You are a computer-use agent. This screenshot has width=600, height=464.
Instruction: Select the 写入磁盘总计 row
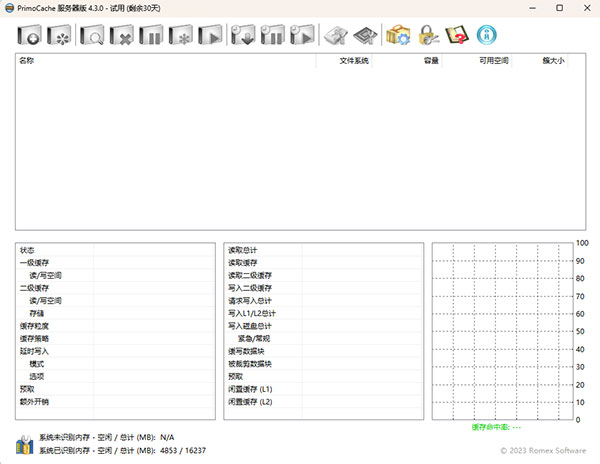[x=324, y=326]
